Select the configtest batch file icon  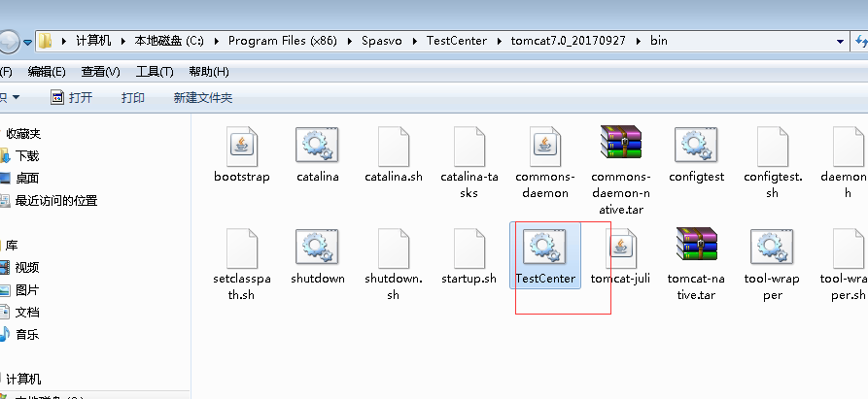click(696, 146)
